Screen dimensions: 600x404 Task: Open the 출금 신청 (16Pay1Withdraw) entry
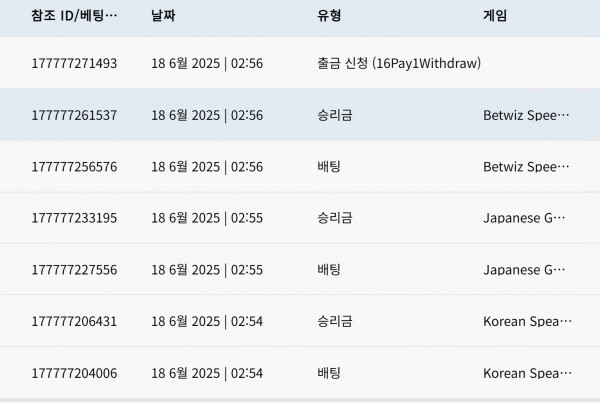pyautogui.click(x=399, y=64)
